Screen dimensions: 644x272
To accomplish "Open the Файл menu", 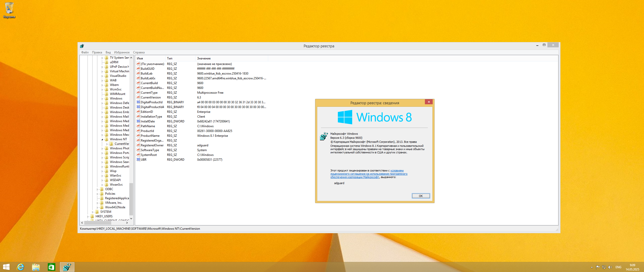I will [85, 52].
